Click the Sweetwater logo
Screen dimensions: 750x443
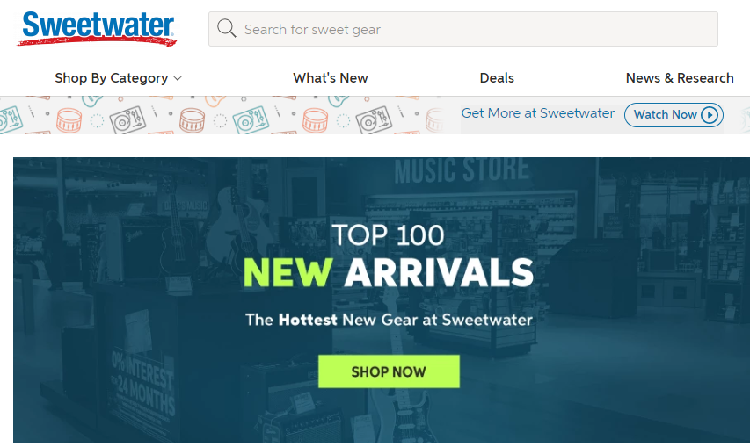pos(98,28)
